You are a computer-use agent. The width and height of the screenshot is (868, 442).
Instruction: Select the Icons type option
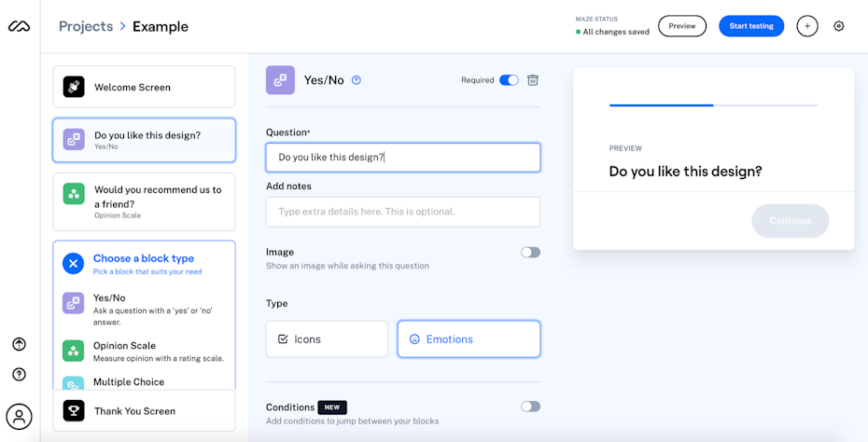pyautogui.click(x=327, y=339)
